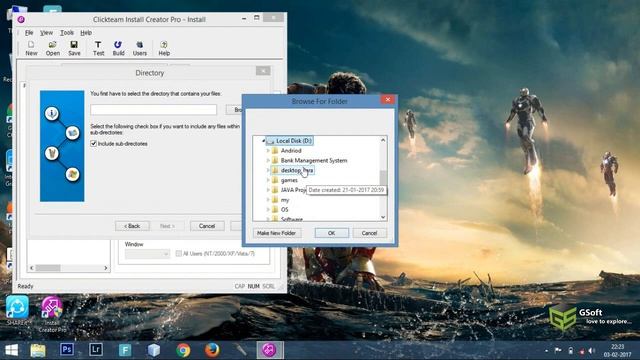Close the Browse For Folder dialog
640x360 pixels.
388,99
